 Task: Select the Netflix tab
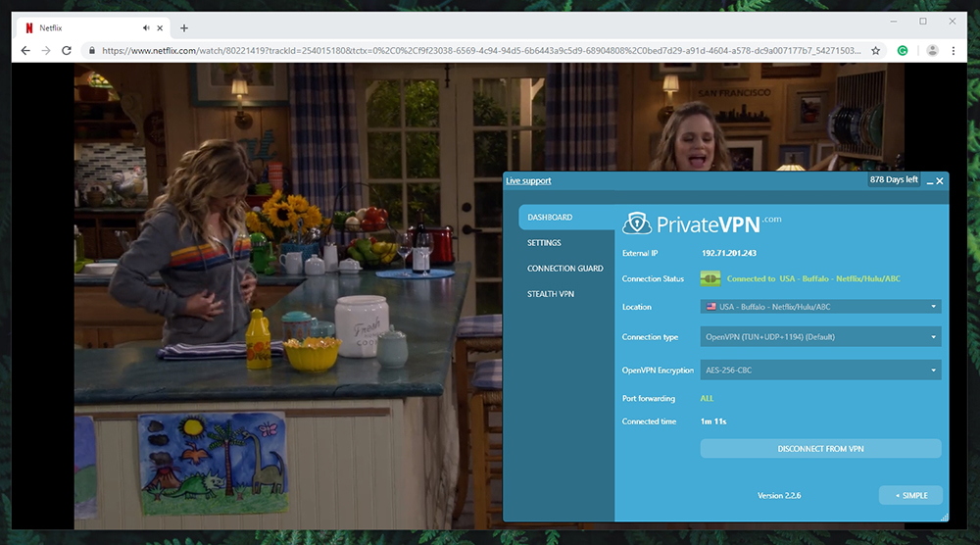pyautogui.click(x=92, y=28)
